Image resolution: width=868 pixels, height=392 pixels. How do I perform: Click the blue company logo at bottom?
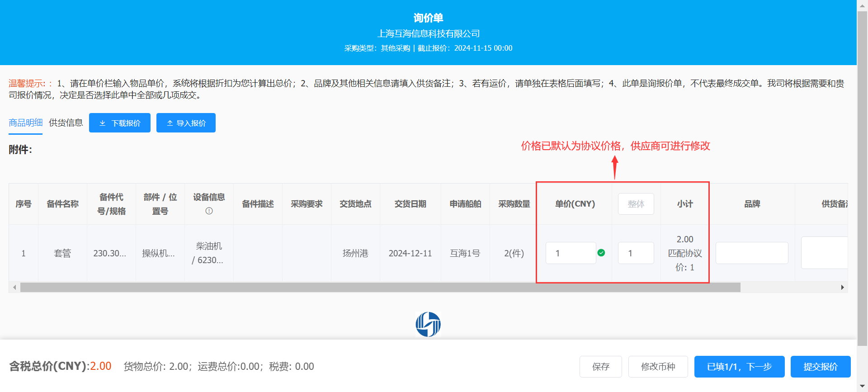pyautogui.click(x=428, y=324)
